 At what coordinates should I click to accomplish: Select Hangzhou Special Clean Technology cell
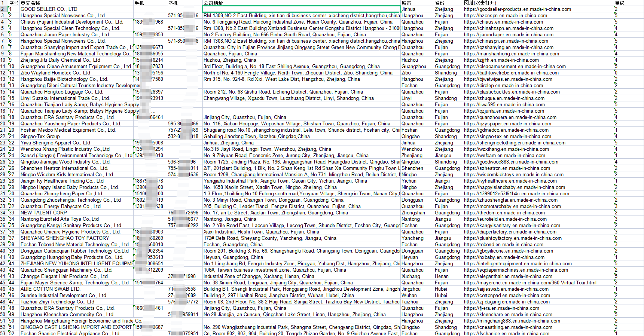76,28
